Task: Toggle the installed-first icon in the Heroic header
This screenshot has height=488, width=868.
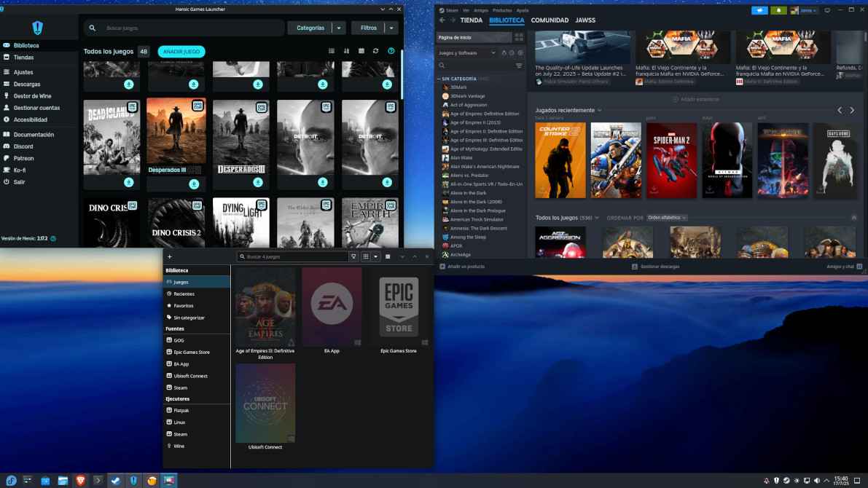Action: click(361, 51)
